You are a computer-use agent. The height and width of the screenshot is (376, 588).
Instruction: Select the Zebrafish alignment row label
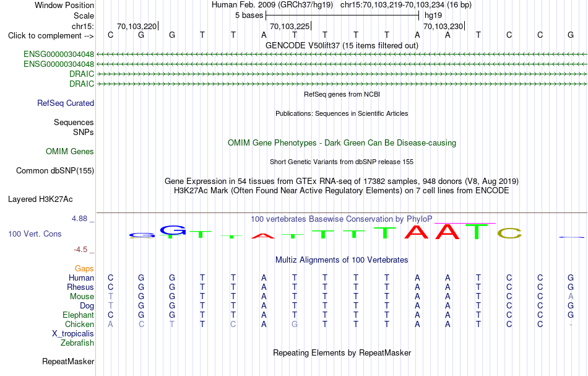pyautogui.click(x=77, y=343)
